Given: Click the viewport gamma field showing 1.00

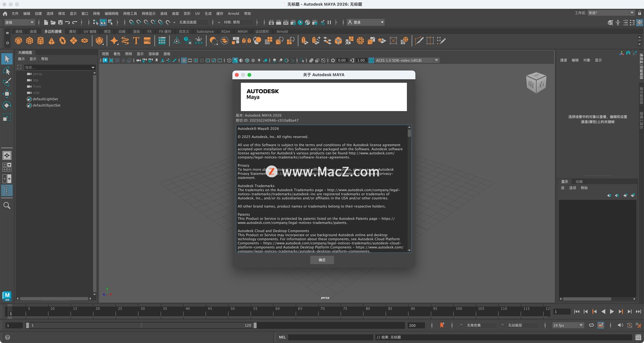Looking at the screenshot, I should (x=361, y=60).
